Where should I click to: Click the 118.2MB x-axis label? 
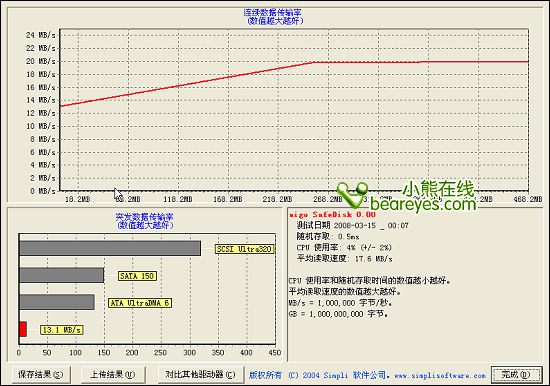coord(178,199)
